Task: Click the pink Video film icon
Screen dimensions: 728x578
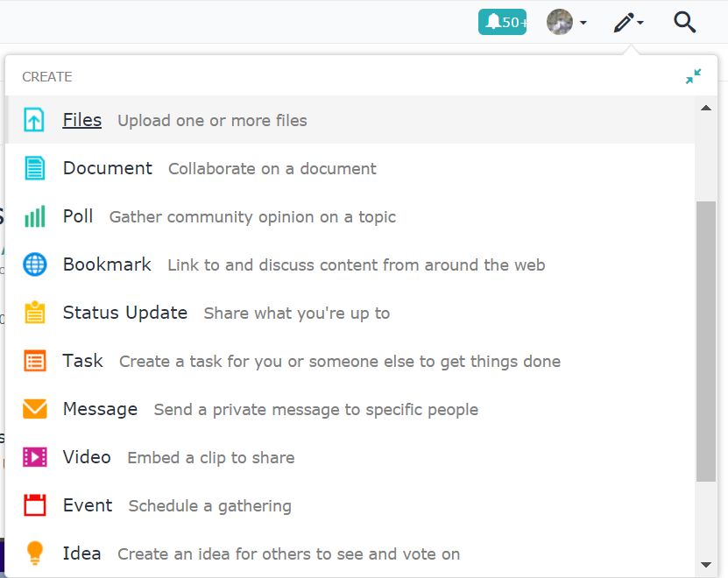Action: [x=35, y=457]
